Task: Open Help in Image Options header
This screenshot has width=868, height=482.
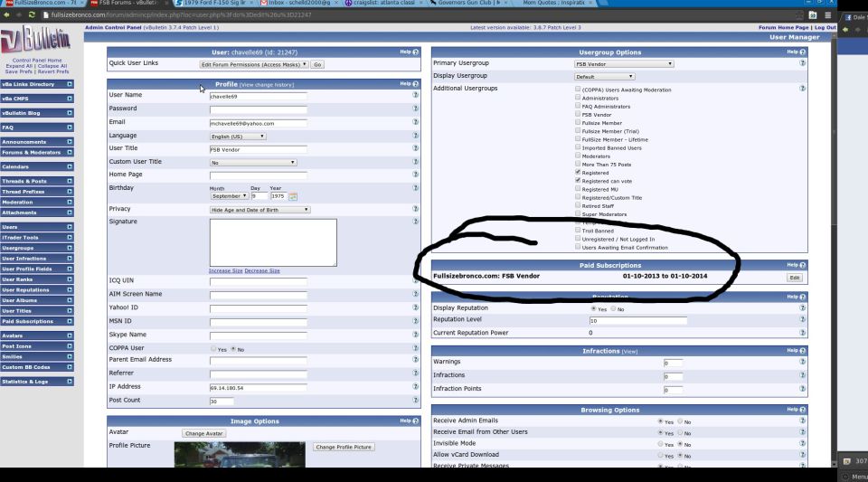Action: tap(409, 421)
